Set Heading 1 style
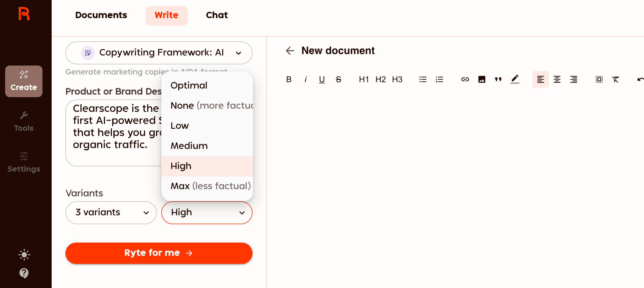 click(364, 79)
